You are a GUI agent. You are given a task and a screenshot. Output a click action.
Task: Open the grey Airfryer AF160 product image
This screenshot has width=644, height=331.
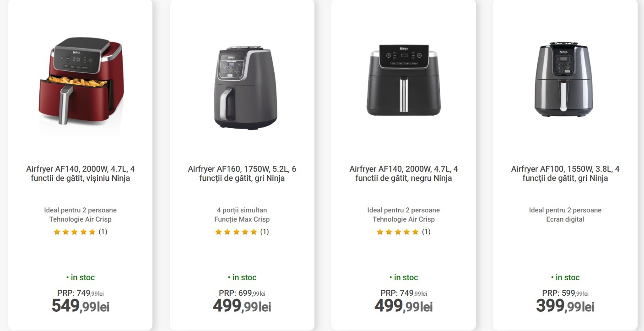[x=243, y=87]
